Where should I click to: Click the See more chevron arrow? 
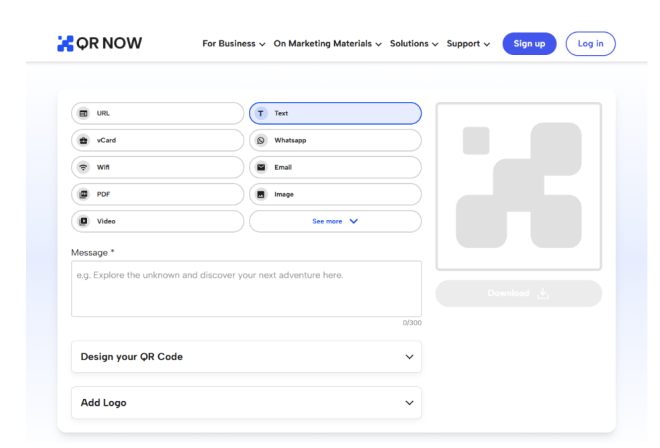(x=354, y=221)
